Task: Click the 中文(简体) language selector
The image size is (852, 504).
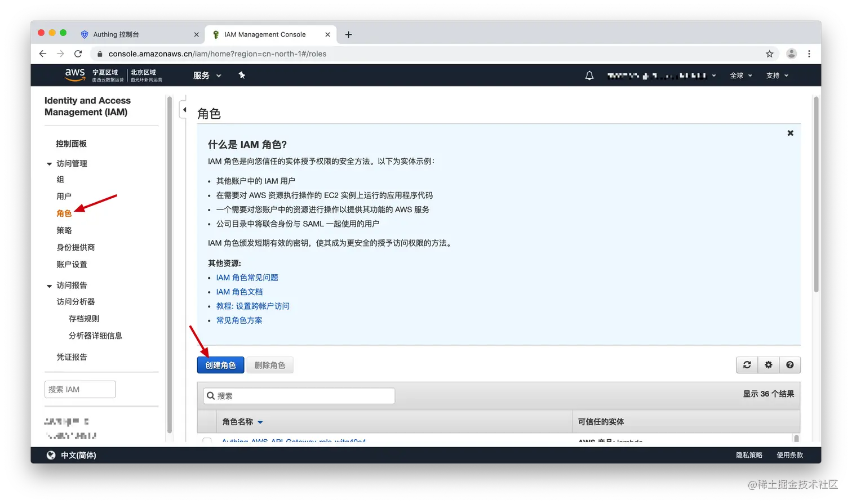Action: click(78, 455)
